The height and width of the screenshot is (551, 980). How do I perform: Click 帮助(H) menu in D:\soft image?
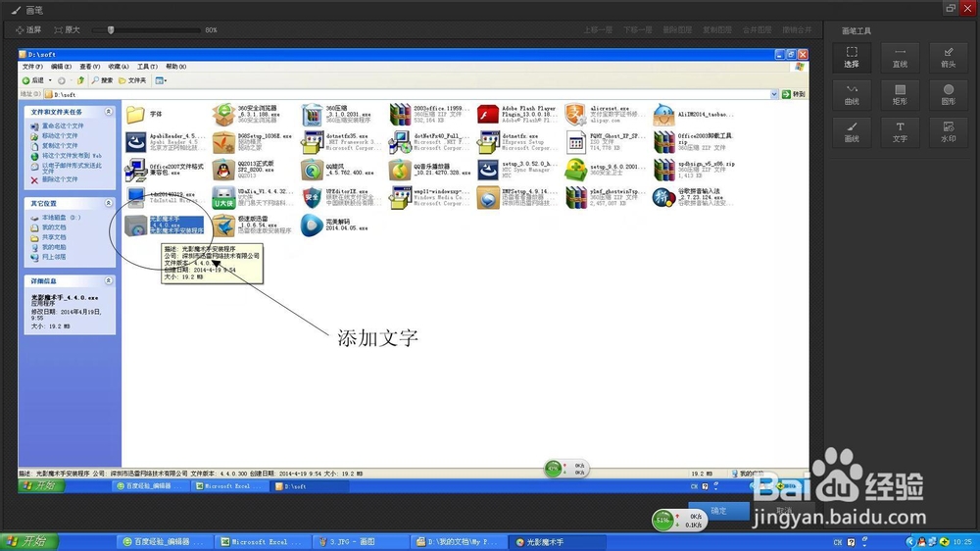tap(175, 67)
